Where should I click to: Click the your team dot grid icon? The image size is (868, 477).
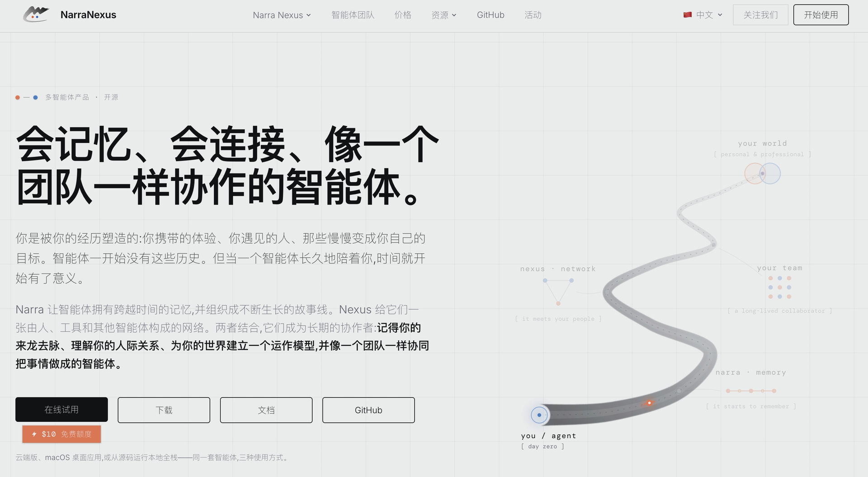tap(780, 288)
